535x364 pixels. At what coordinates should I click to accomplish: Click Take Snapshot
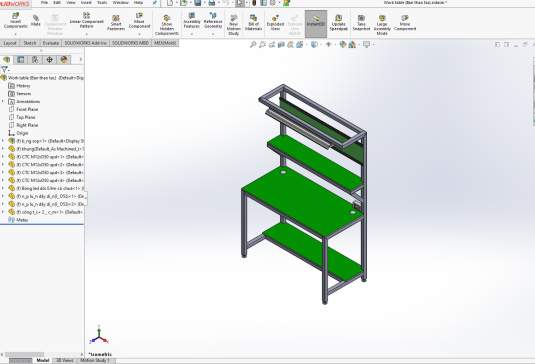pyautogui.click(x=361, y=23)
